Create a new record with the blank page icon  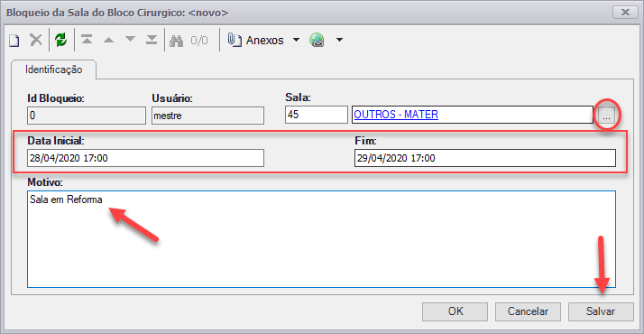[x=14, y=41]
